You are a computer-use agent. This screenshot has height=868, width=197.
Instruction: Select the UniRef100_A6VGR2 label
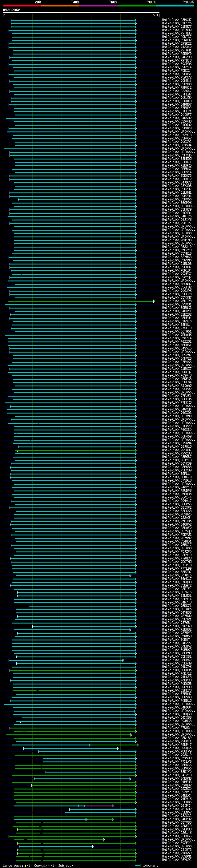[x=177, y=860]
